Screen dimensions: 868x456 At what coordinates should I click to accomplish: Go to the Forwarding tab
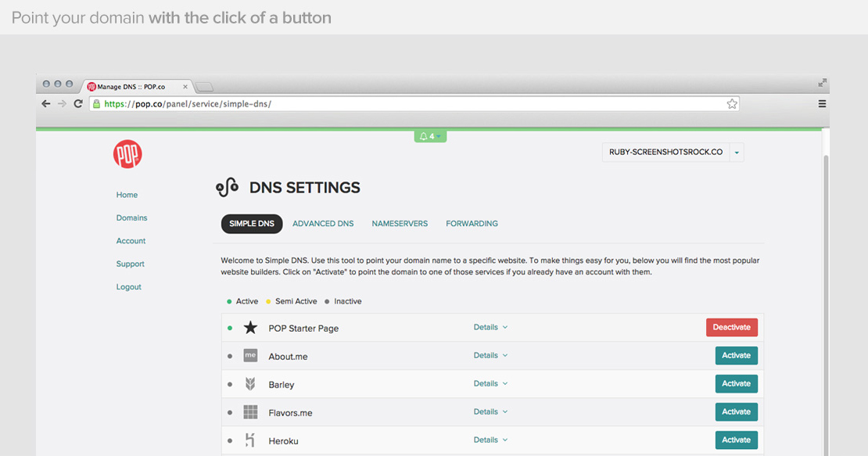point(472,224)
